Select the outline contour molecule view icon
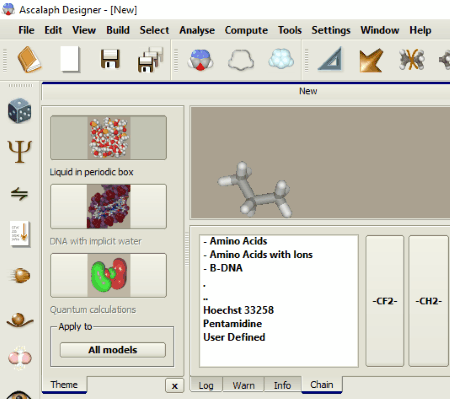Screen dimensions: 450x399 (x=241, y=60)
